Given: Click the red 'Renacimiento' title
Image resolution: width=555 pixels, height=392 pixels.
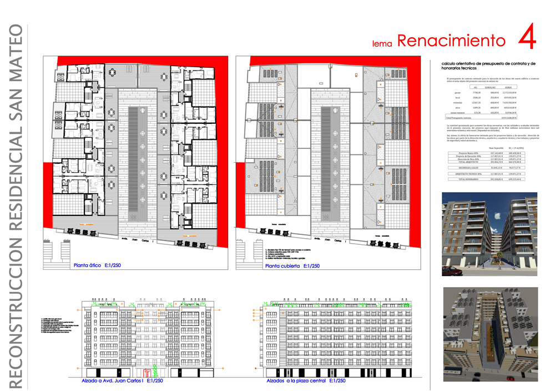Looking at the screenshot, I should (x=451, y=41).
